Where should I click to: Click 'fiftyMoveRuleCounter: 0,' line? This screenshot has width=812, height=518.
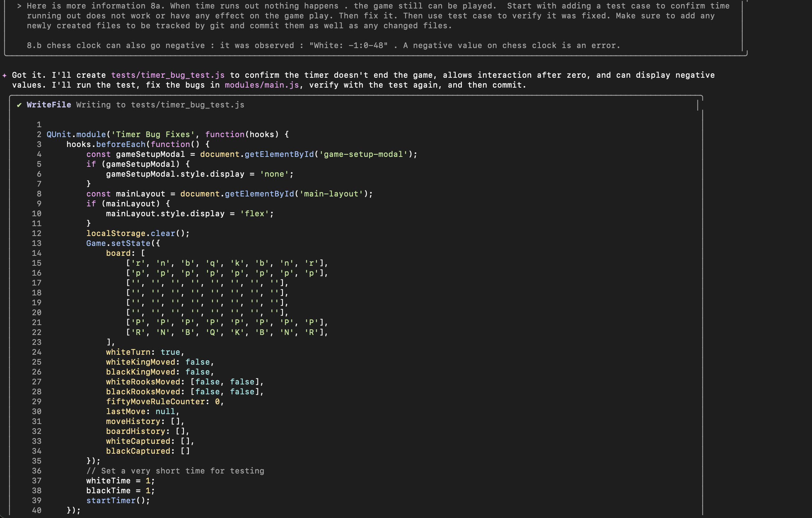(x=165, y=402)
